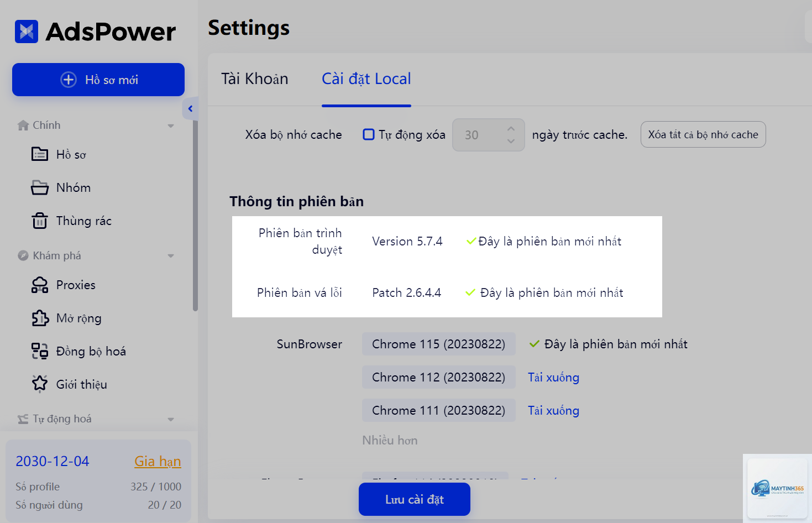Click the Hồ sơ mới button
Screen dimensions: 812x523
[x=98, y=80]
